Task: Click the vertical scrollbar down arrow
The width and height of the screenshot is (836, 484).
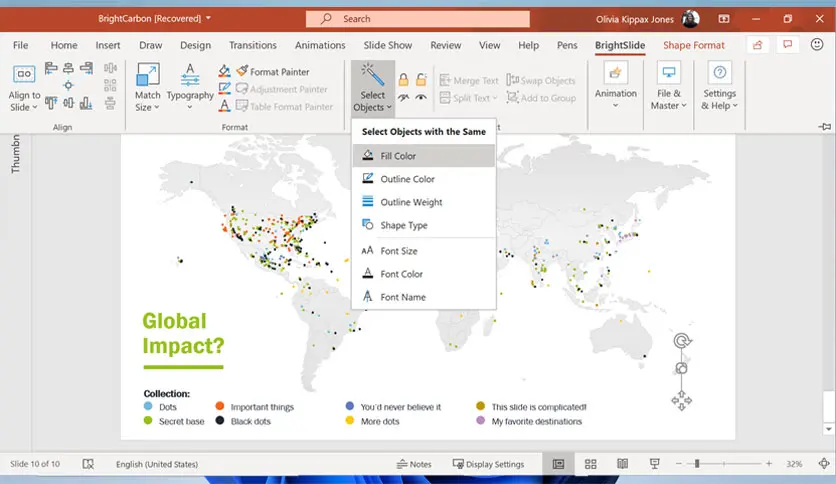Action: (829, 429)
